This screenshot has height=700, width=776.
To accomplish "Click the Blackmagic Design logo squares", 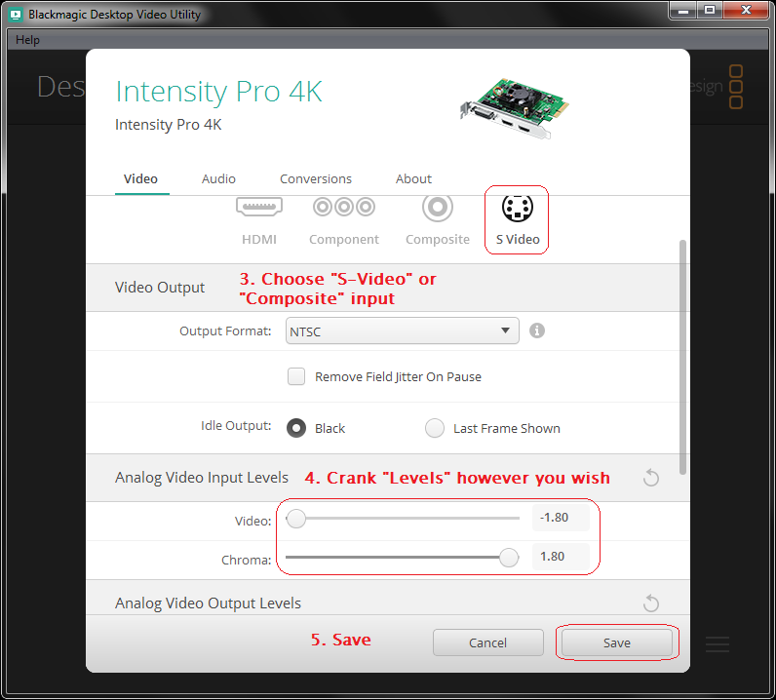I will pyautogui.click(x=736, y=87).
